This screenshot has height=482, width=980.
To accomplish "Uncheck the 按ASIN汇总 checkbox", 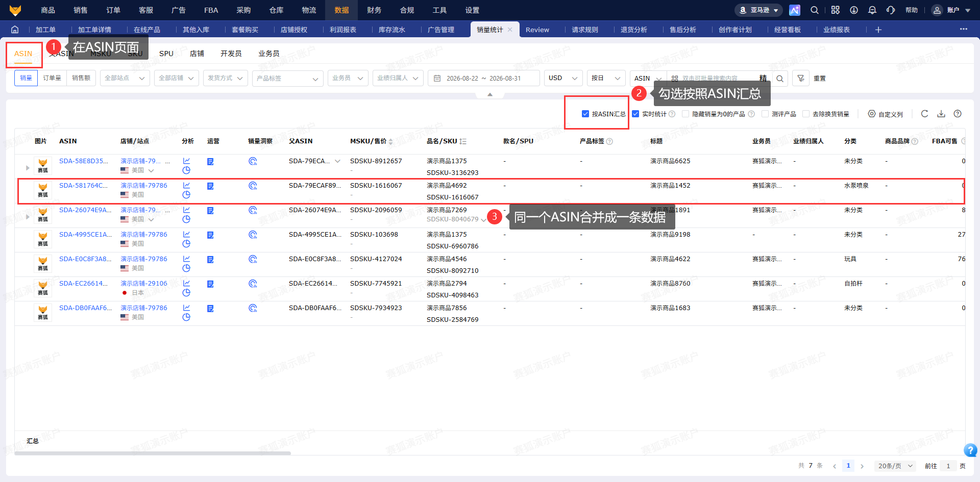I will coord(585,114).
